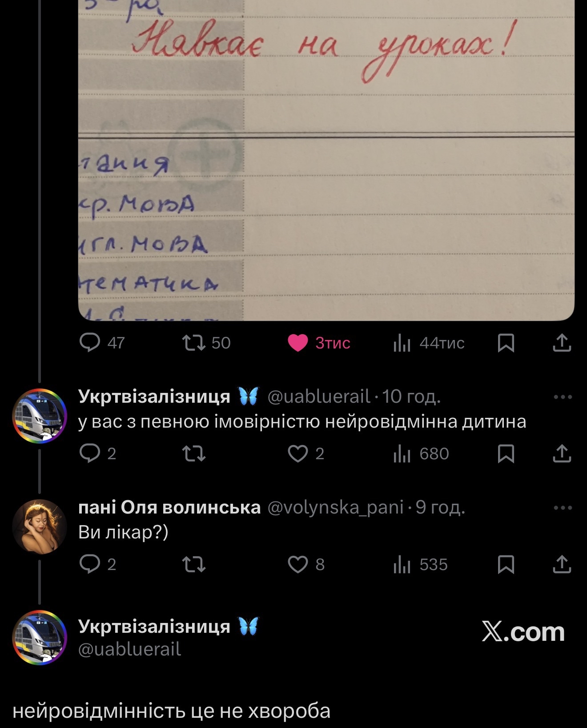Like Укртвізалізниця's reply about нейровідмінна дитина
587x728 pixels.
(306, 453)
